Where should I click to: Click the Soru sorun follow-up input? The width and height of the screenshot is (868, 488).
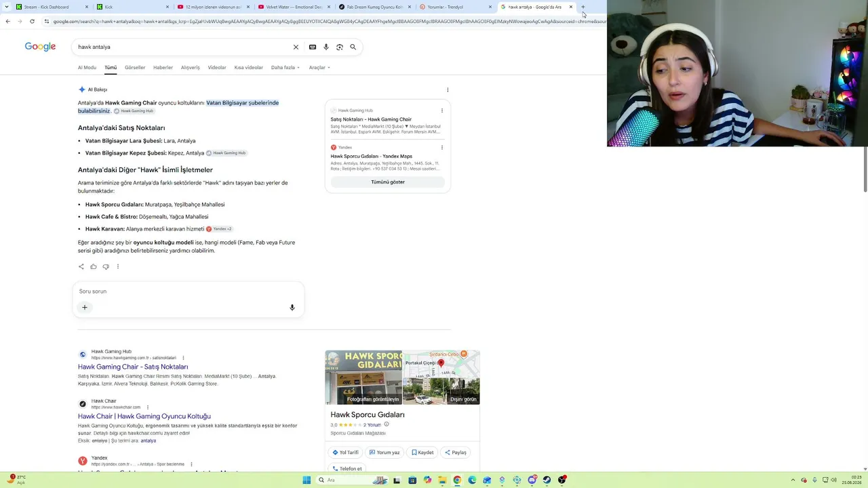click(188, 291)
